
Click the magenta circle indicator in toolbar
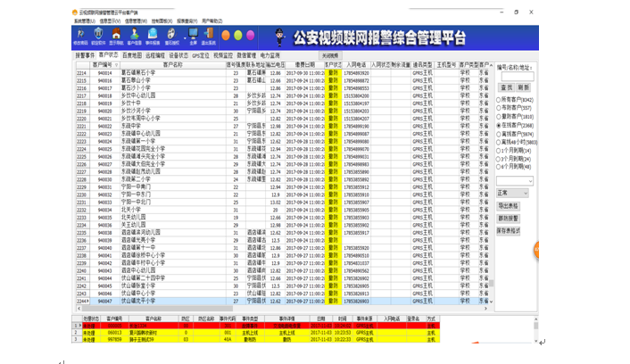pyautogui.click(x=251, y=36)
